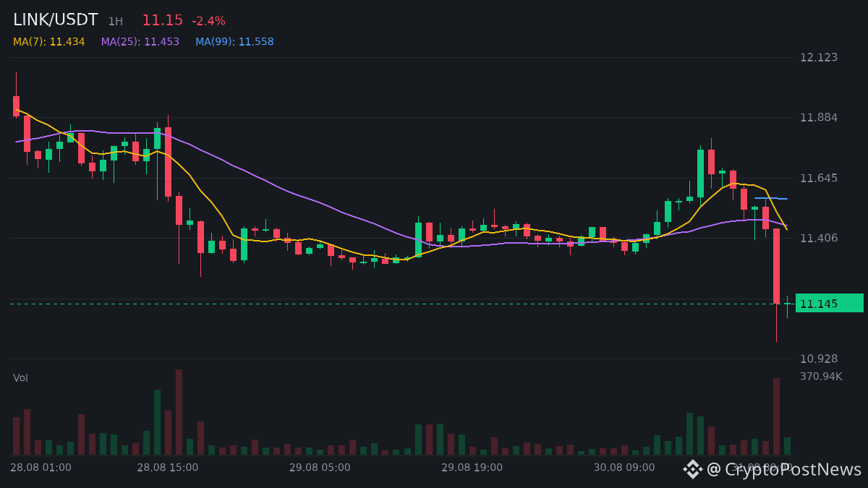Click the -2.4% change percentage
Viewport: 868px width, 488px height.
(x=208, y=21)
